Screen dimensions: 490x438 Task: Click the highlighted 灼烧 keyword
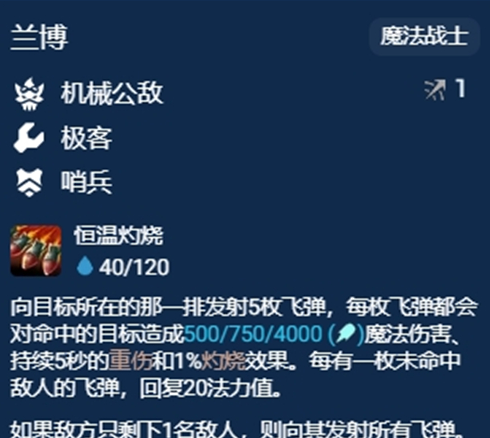point(224,360)
